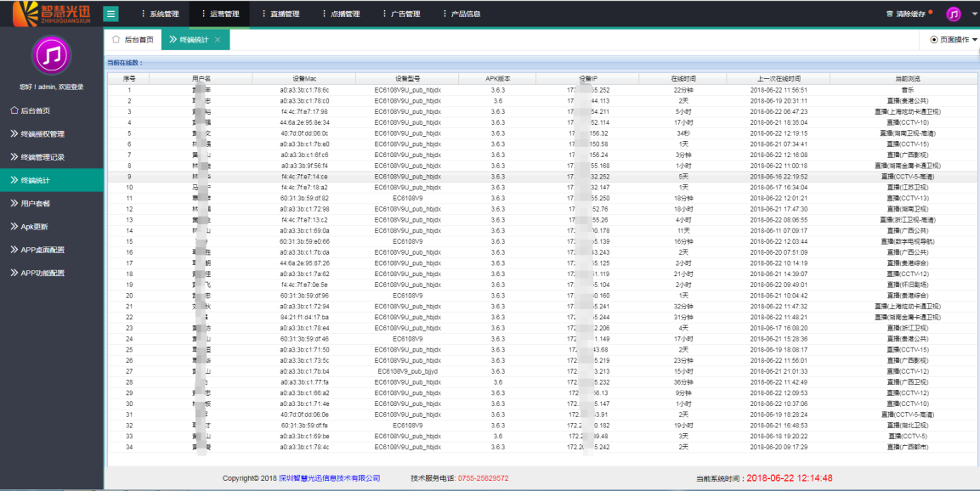Open the 广告管理 top menu
980x491 pixels.
pyautogui.click(x=401, y=14)
